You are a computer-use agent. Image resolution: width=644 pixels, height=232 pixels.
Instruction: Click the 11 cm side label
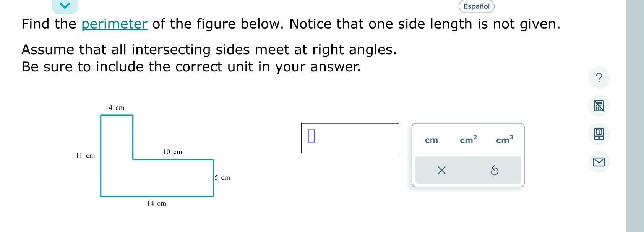tap(85, 155)
